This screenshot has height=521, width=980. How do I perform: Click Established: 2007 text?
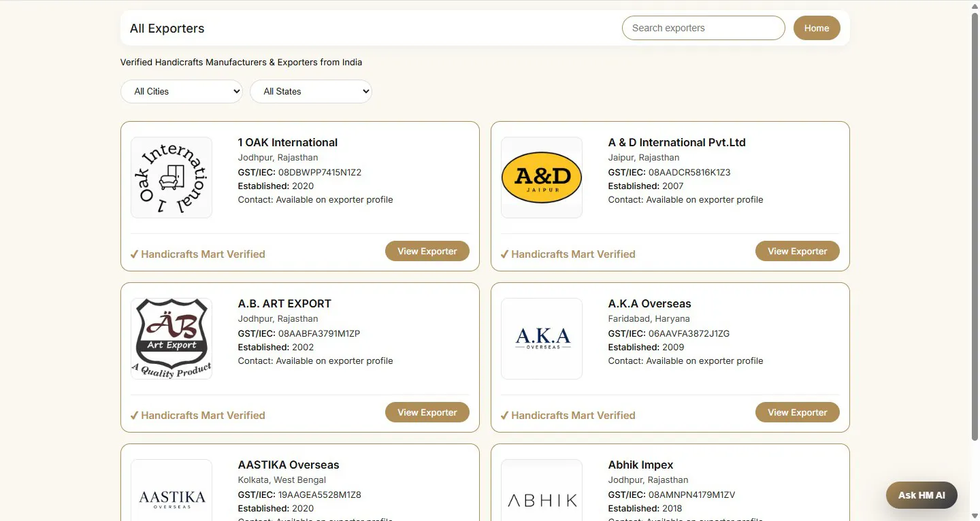pyautogui.click(x=646, y=186)
